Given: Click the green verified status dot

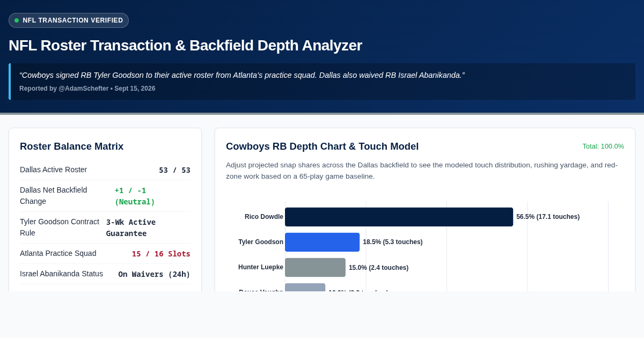Looking at the screenshot, I should click(17, 20).
